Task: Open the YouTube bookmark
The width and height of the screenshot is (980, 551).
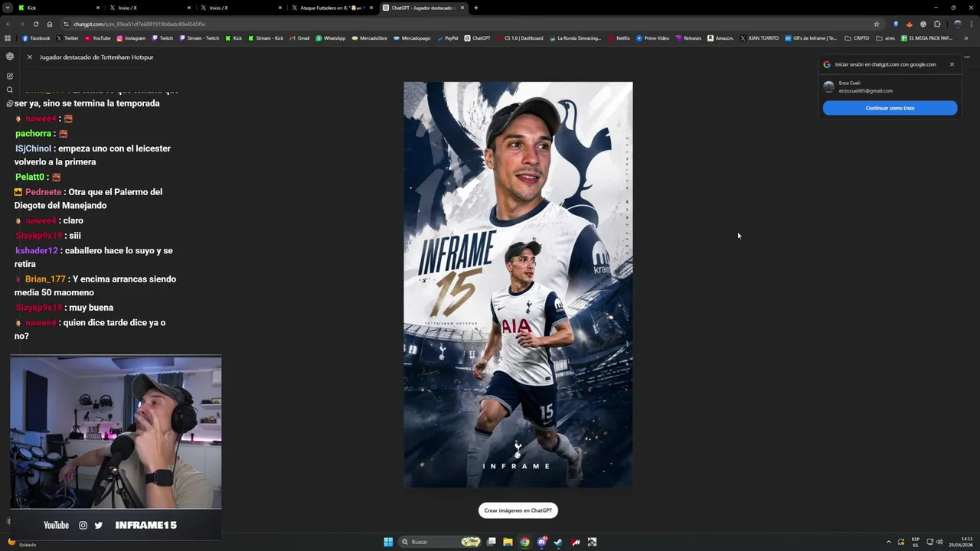Action: [x=97, y=38]
